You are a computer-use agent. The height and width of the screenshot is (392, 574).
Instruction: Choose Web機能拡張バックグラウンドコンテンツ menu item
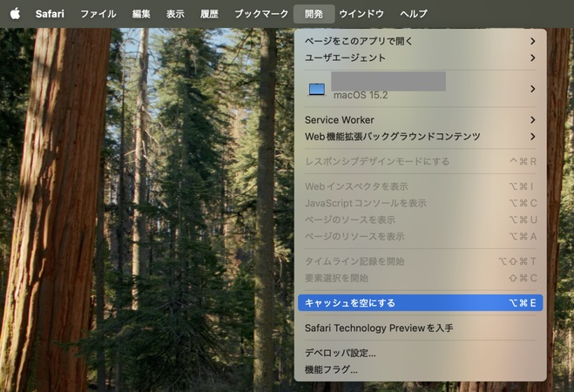coord(420,137)
